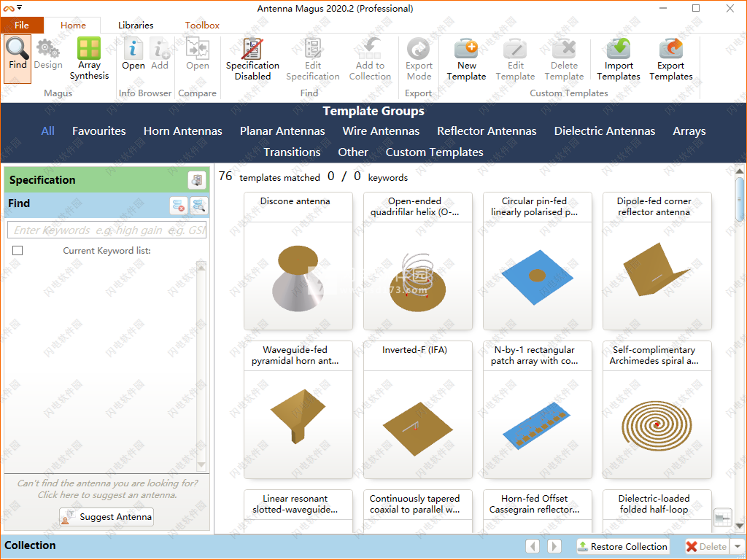The height and width of the screenshot is (560, 747).
Task: Open the quick access toolbar dropdown
Action: click(x=20, y=8)
